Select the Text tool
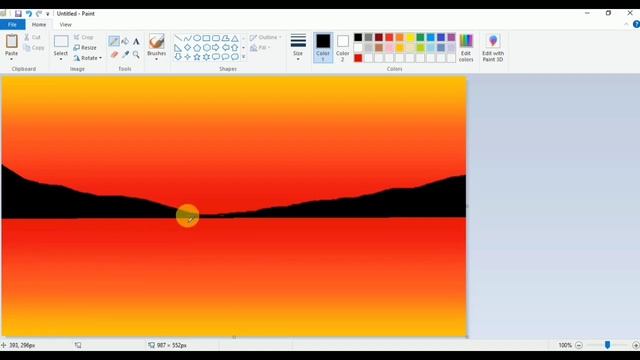Image resolution: width=640 pixels, height=360 pixels. pos(136,41)
